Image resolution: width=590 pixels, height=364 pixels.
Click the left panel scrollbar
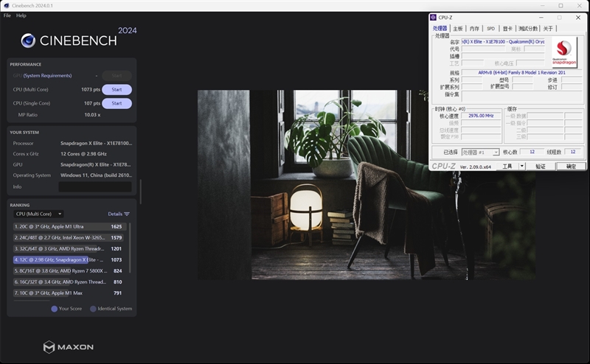(x=140, y=192)
